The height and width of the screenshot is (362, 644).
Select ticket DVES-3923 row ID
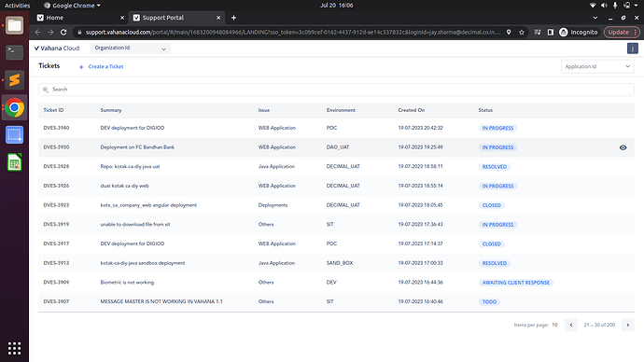point(56,205)
